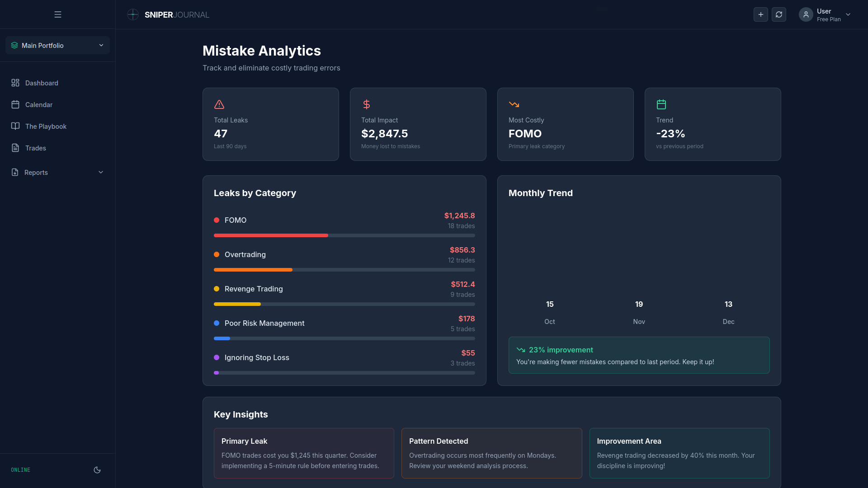Image resolution: width=868 pixels, height=488 pixels.
Task: Click the Playbook open-book icon
Action: 15,126
